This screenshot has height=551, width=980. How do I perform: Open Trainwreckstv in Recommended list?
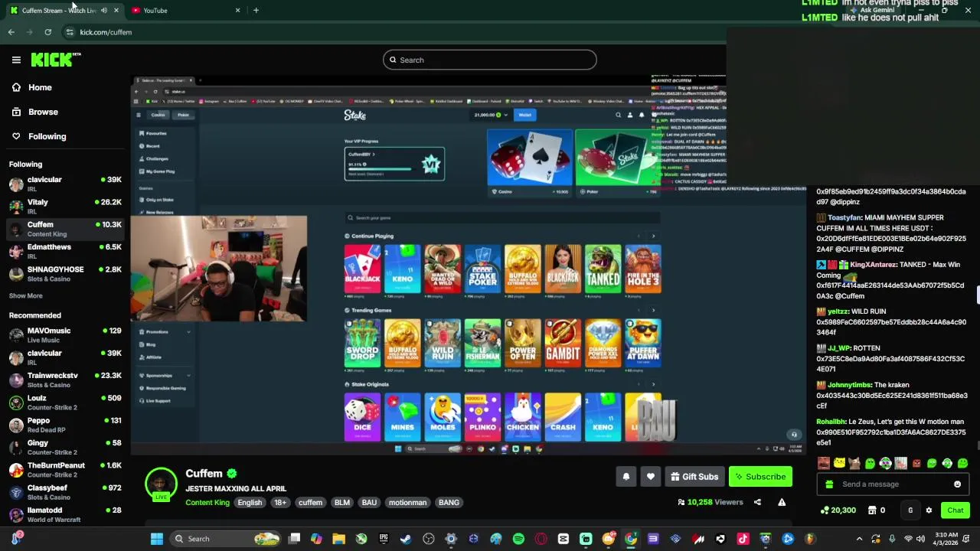click(64, 380)
